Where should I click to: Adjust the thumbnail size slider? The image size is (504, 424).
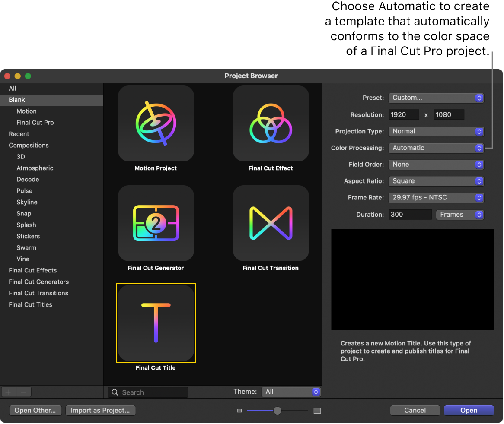click(277, 411)
